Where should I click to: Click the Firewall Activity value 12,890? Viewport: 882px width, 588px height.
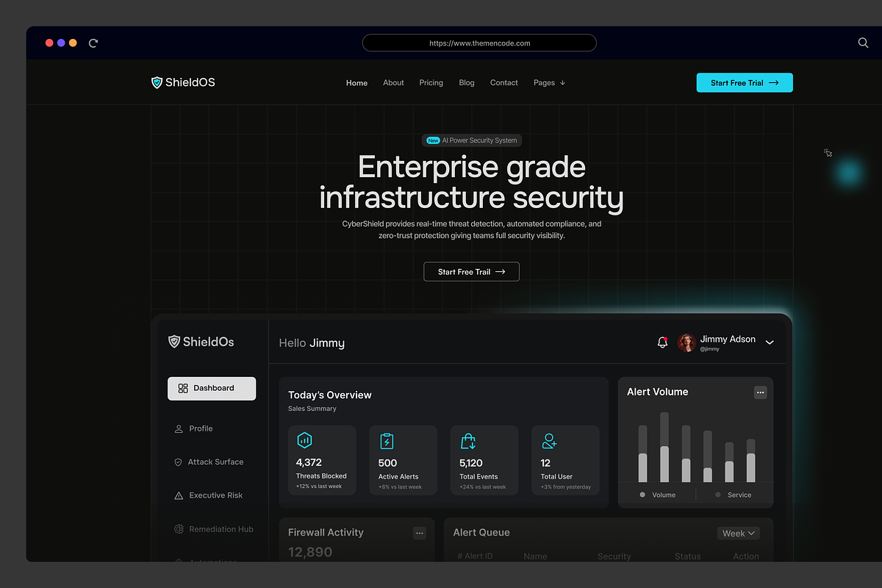310,552
